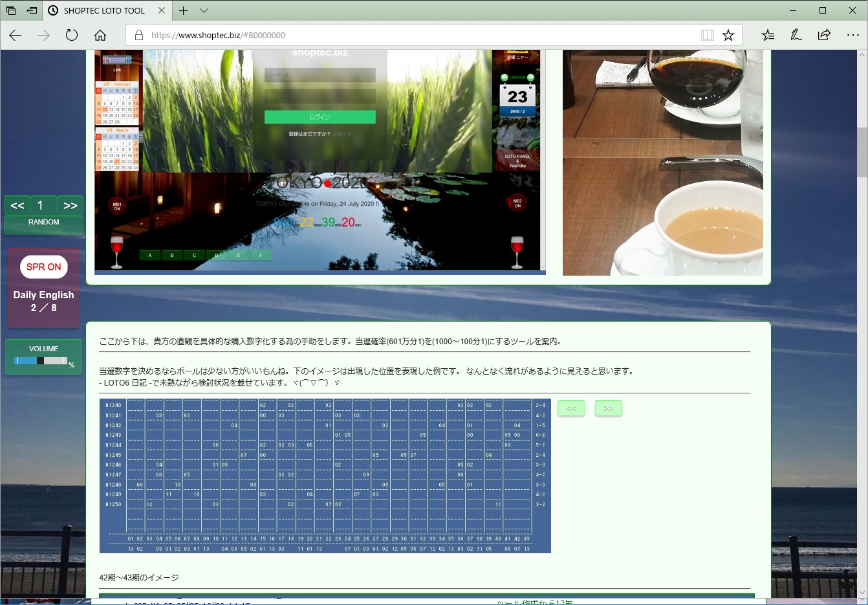Add this page to favorites

[728, 35]
